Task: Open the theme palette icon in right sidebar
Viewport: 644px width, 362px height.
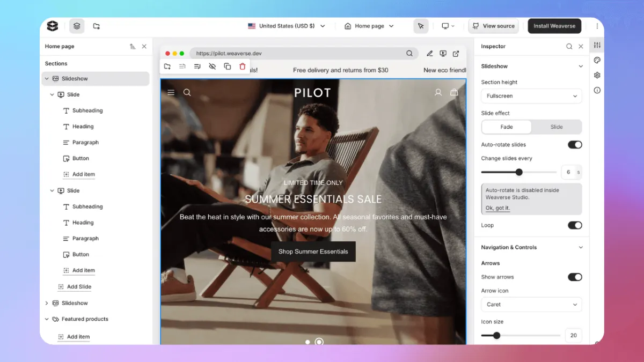Action: click(597, 60)
